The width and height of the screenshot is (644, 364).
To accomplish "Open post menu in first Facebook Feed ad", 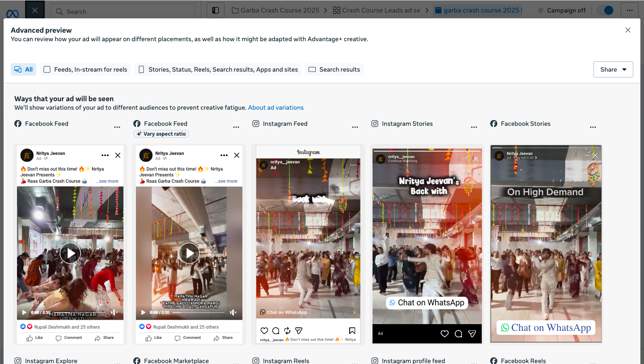I will pyautogui.click(x=105, y=155).
